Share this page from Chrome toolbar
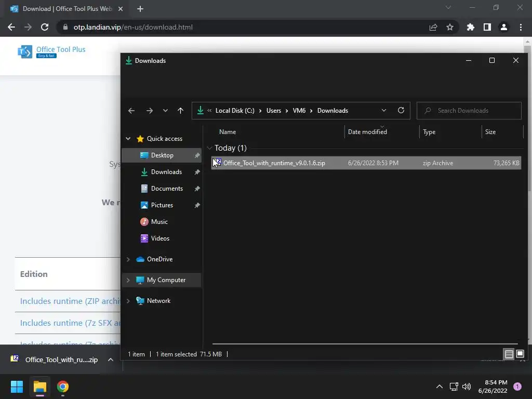Viewport: 532px width, 399px height. [x=433, y=27]
